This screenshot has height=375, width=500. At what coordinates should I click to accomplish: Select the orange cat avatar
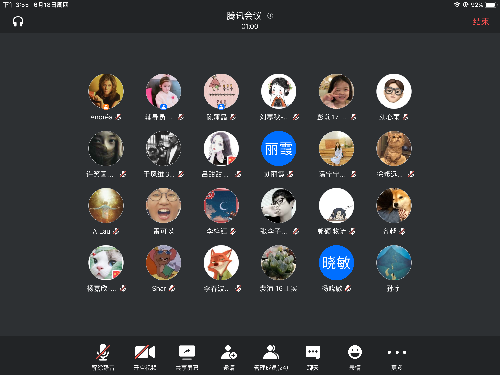click(394, 148)
